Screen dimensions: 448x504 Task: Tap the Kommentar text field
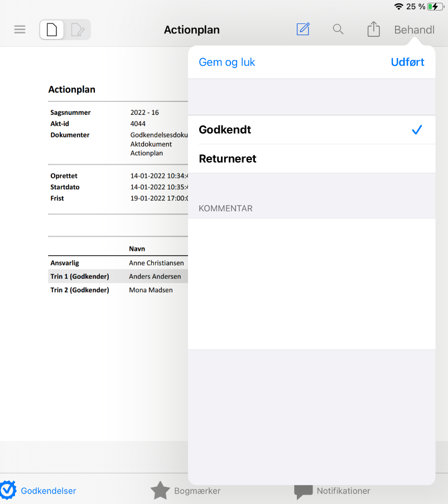(x=311, y=283)
